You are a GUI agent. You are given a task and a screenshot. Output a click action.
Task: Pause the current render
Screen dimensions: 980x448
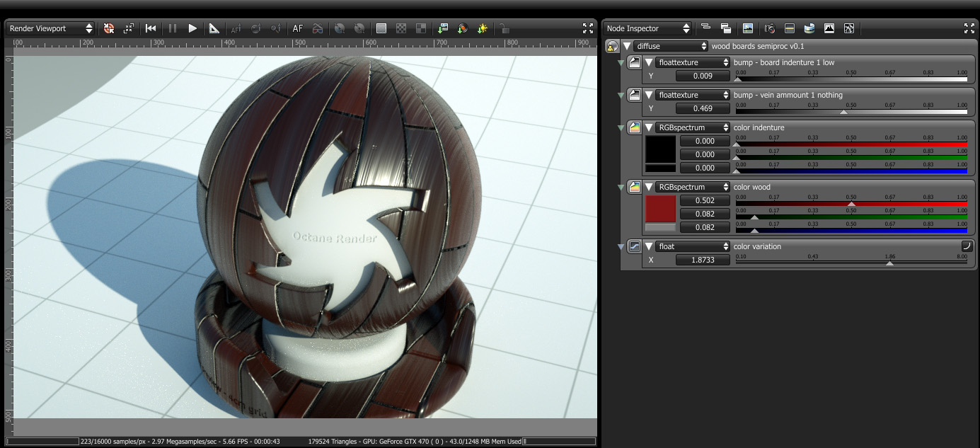pos(172,28)
